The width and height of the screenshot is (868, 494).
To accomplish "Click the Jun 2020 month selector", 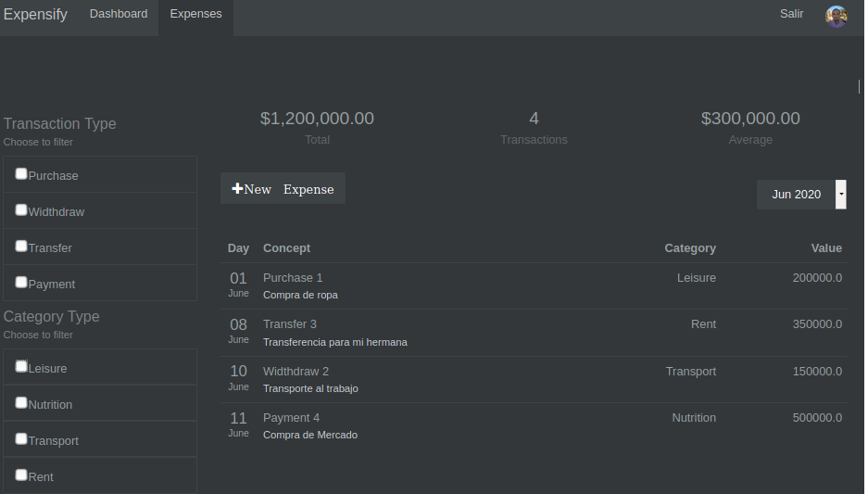I will [x=796, y=195].
